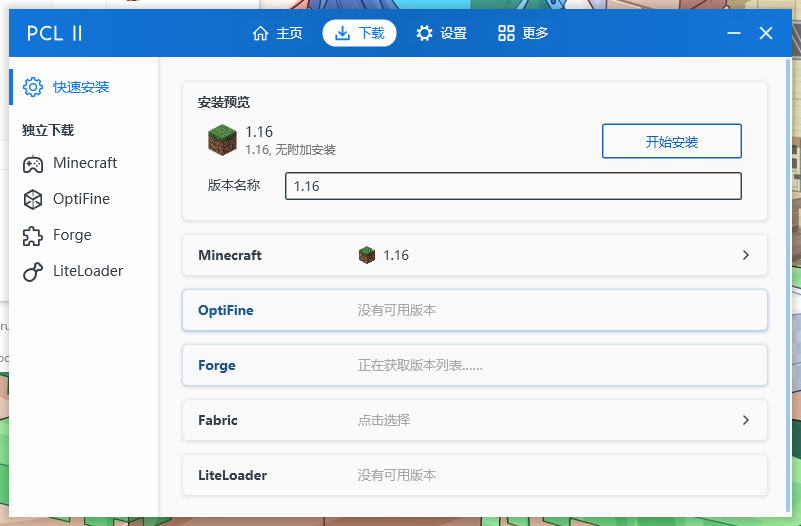The width and height of the screenshot is (801, 526).
Task: Click the OptiFine row showing 没有可用版本
Action: [475, 310]
